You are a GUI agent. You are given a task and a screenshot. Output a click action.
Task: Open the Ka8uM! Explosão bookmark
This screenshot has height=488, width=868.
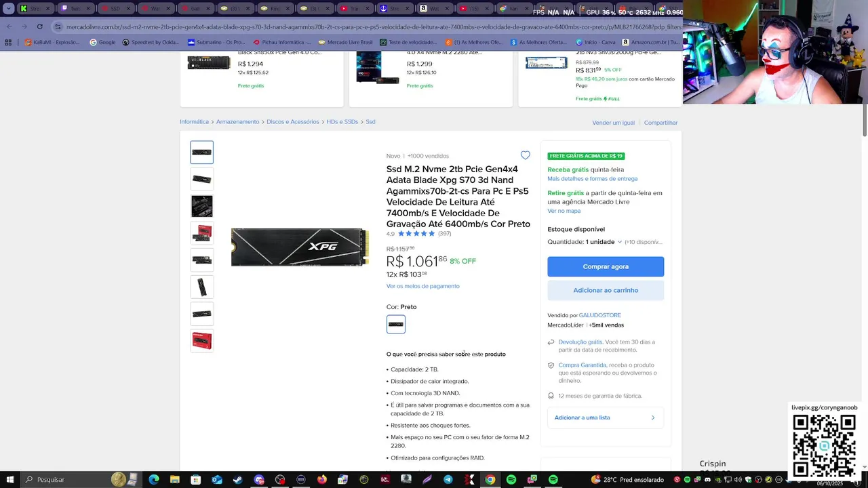(52, 42)
